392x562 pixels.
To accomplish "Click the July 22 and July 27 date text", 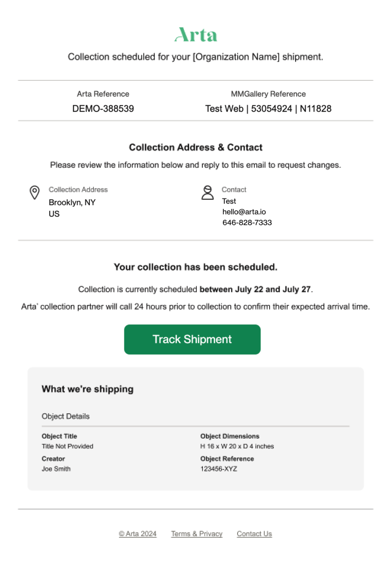I will click(x=273, y=289).
